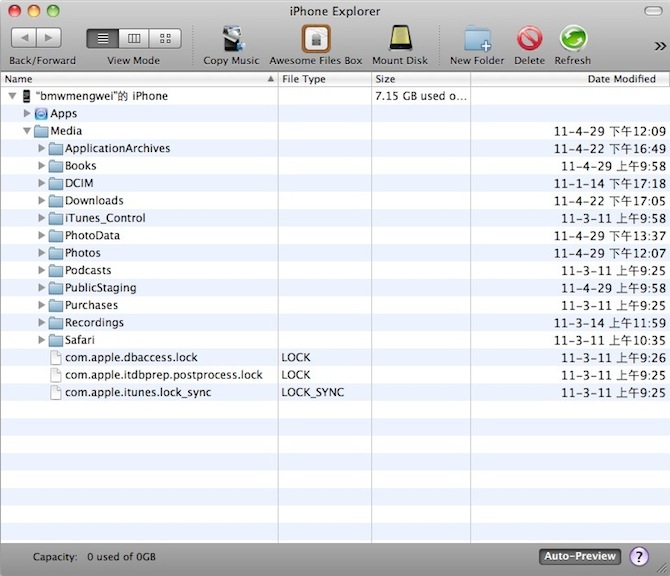Expand the Apps node
Screen dimensions: 670x576
(x=27, y=113)
